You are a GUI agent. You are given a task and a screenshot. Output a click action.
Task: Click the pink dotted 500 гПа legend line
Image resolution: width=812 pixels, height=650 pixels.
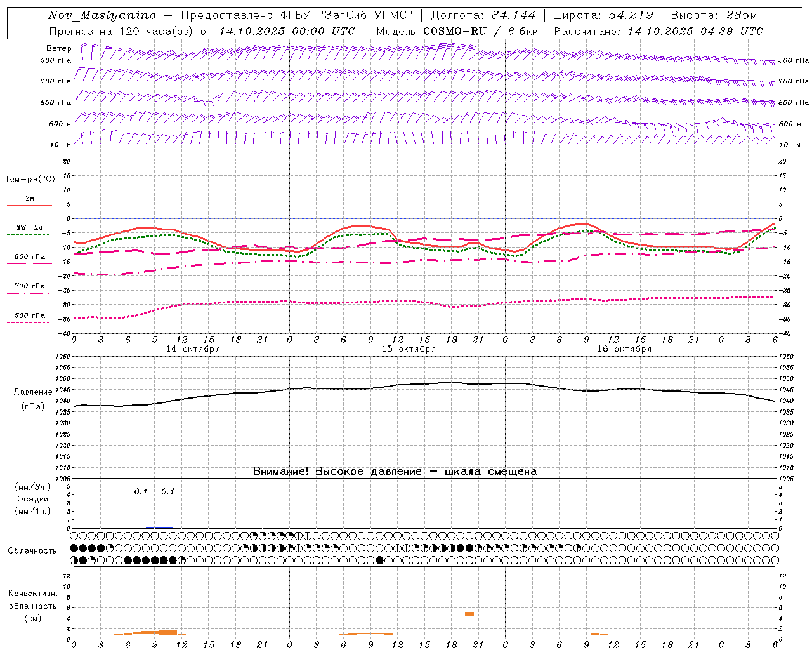pyautogui.click(x=29, y=322)
